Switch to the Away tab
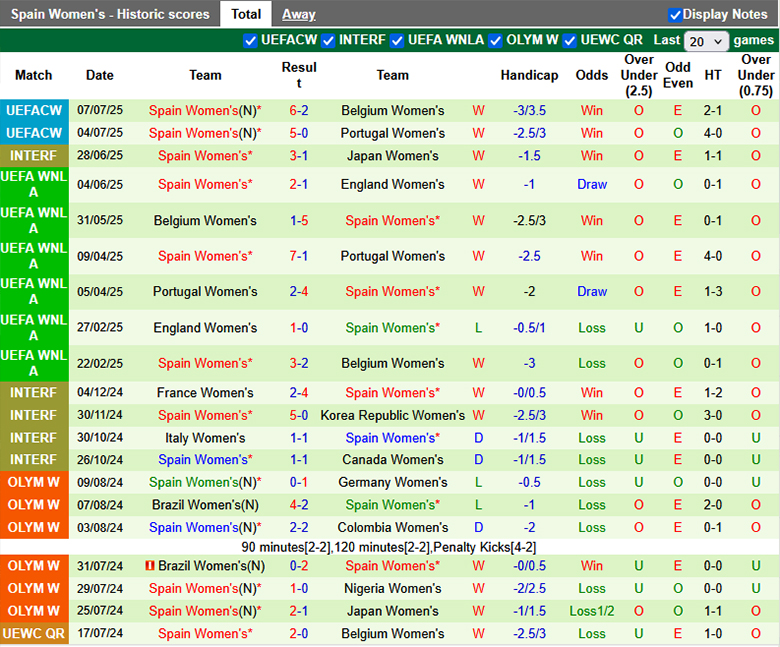Image resolution: width=780 pixels, height=647 pixels. [x=298, y=14]
